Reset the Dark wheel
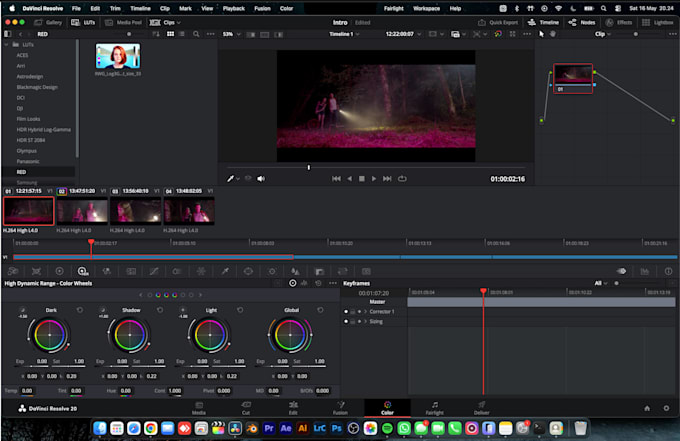 [x=80, y=310]
